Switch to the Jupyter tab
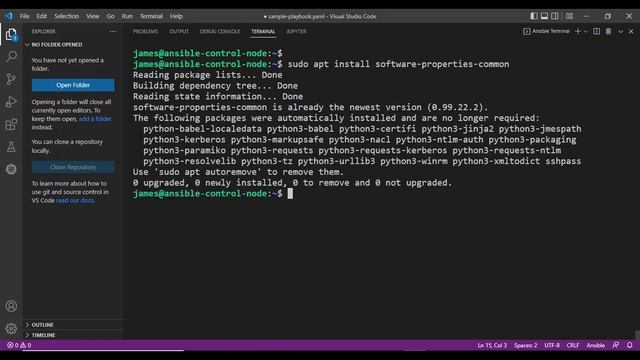 [x=296, y=31]
